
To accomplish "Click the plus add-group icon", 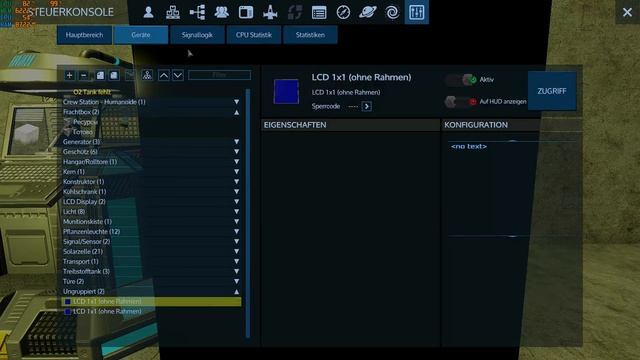I will [x=69, y=76].
